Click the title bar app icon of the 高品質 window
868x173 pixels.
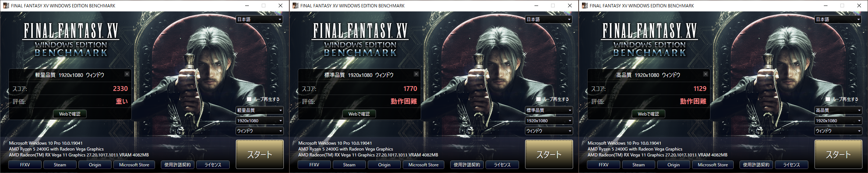tap(585, 6)
